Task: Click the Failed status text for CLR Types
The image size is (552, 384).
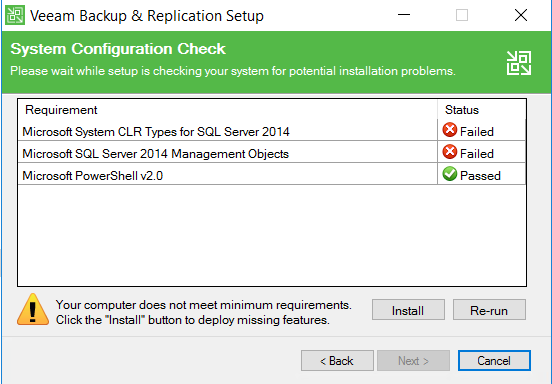Action: [x=477, y=132]
